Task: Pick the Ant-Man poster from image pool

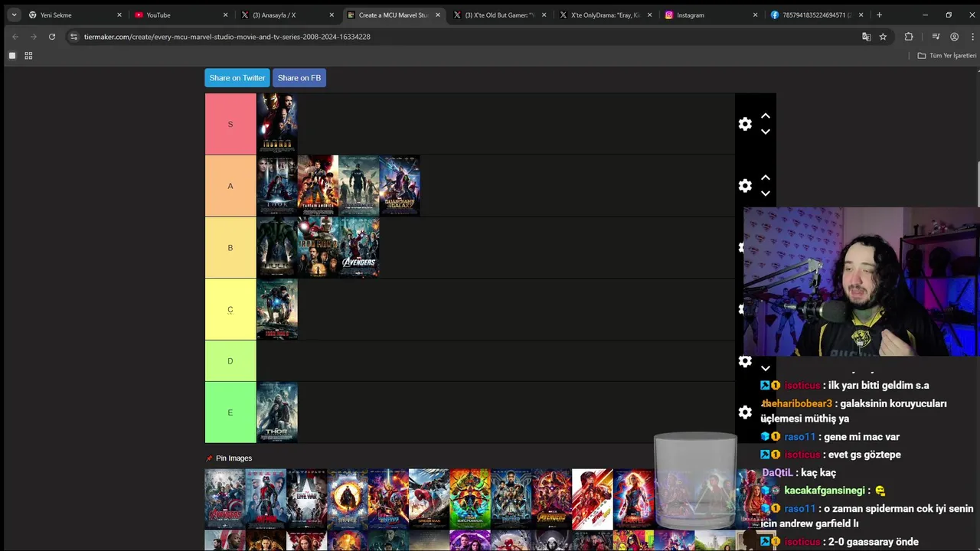Action: tap(266, 499)
